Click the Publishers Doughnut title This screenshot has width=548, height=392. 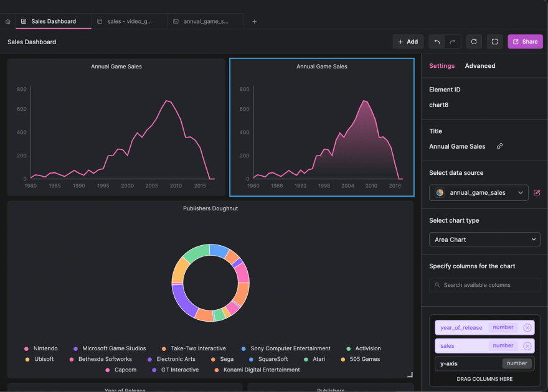point(210,208)
